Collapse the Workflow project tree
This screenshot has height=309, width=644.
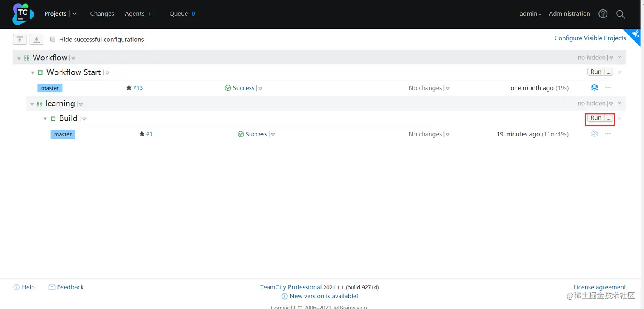(x=19, y=58)
